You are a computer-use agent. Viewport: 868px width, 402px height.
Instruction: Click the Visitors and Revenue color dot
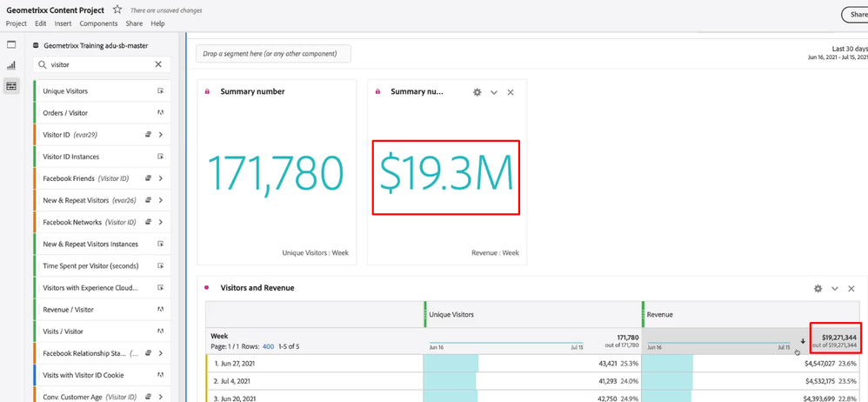pyautogui.click(x=207, y=288)
